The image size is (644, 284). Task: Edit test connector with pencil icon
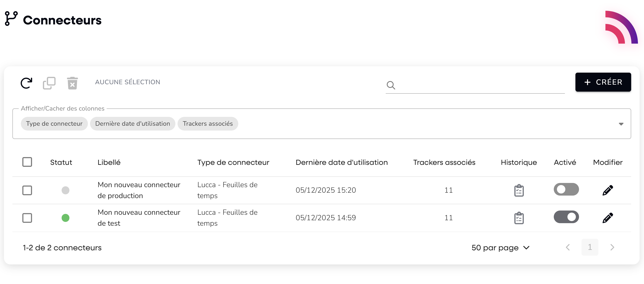[607, 218]
